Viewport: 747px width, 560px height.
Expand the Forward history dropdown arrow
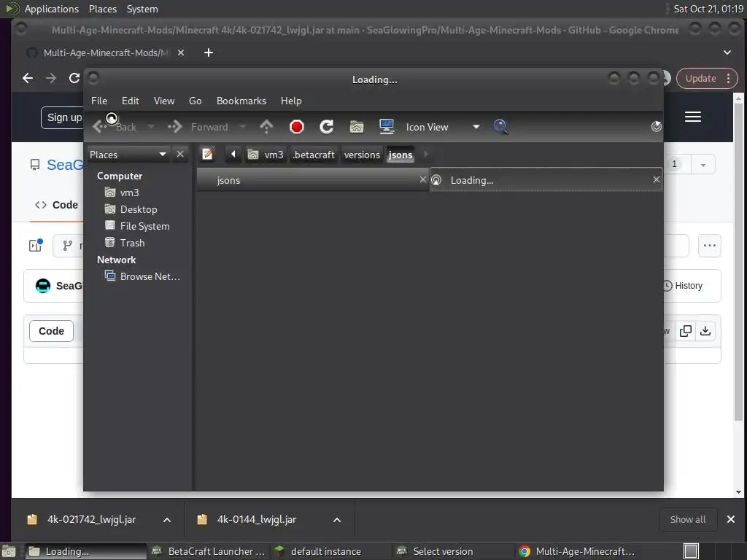point(242,127)
